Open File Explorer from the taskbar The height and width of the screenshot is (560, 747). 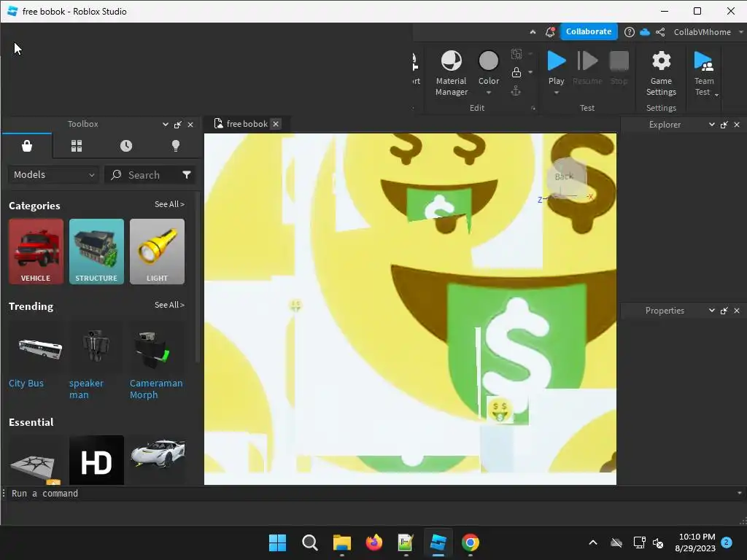tap(342, 542)
